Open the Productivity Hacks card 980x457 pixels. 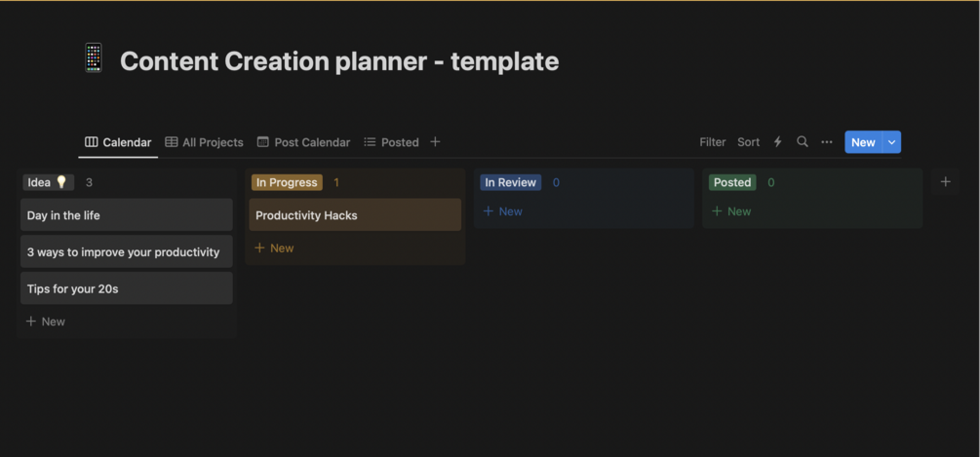(355, 215)
